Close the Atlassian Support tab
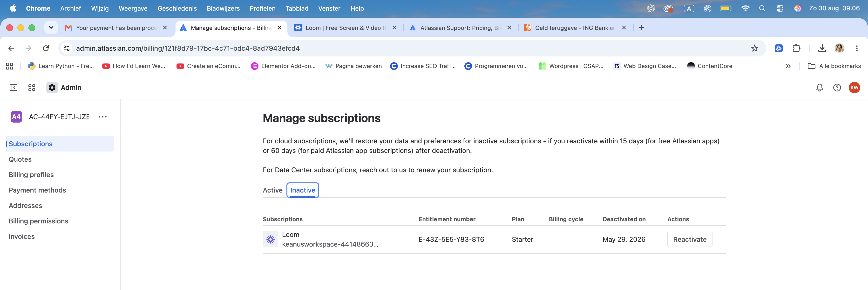 [x=509, y=28]
